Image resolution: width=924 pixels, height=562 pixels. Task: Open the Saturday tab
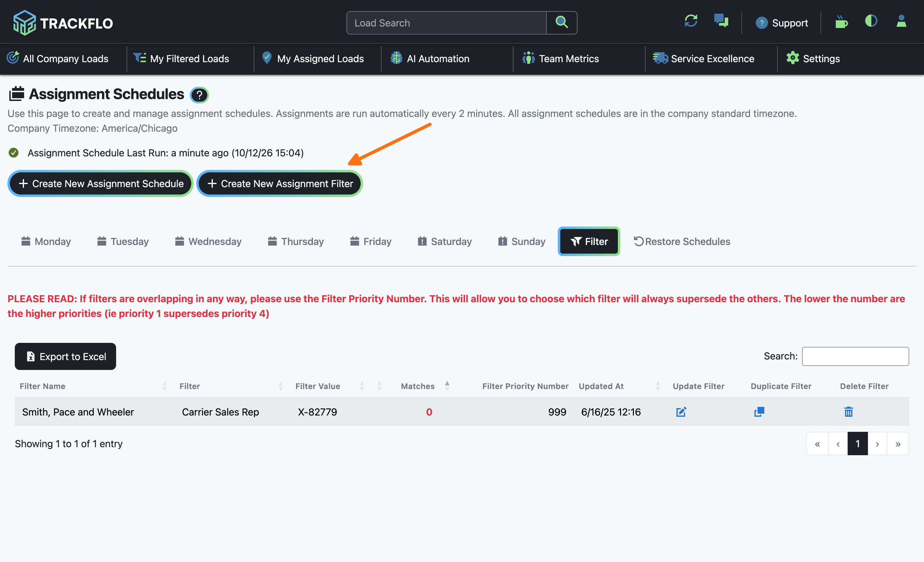click(x=445, y=242)
